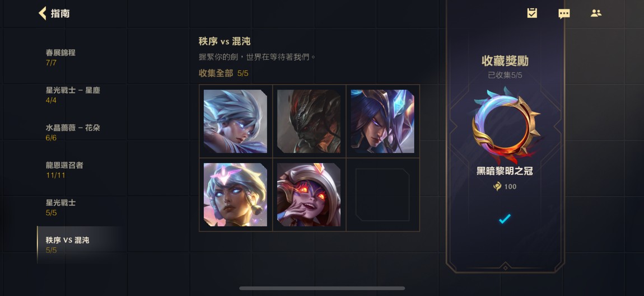The width and height of the screenshot is (644, 296).
Task: Select the red-eyed hooded champion portrait
Action: tap(309, 195)
